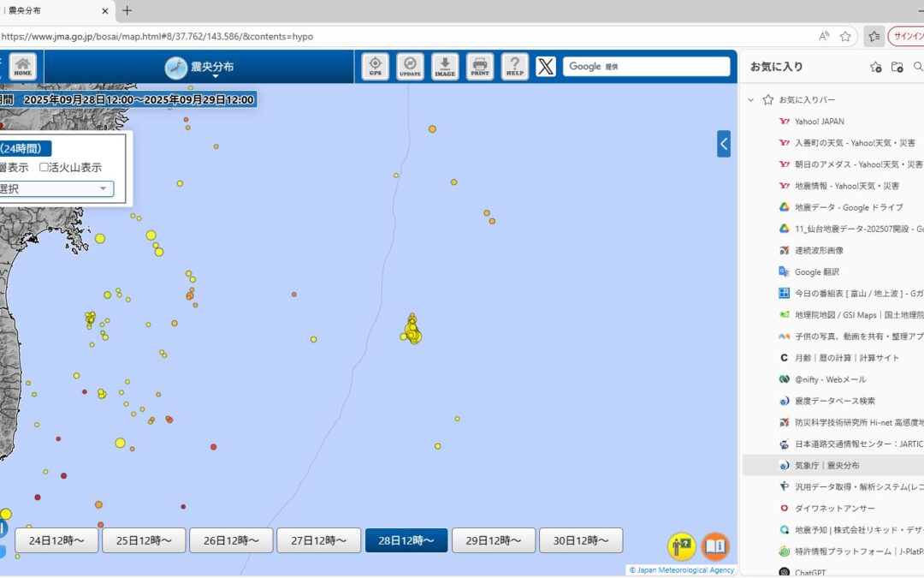This screenshot has height=578, width=924.
Task: Collapse the お気に入りバー folder
Action: coord(751,100)
